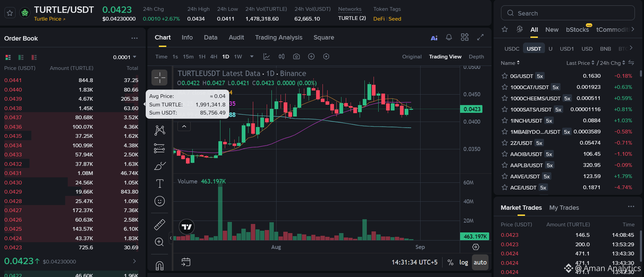Viewport: 644px width, 277px height.
Task: Click the market search field
Action: (568, 13)
